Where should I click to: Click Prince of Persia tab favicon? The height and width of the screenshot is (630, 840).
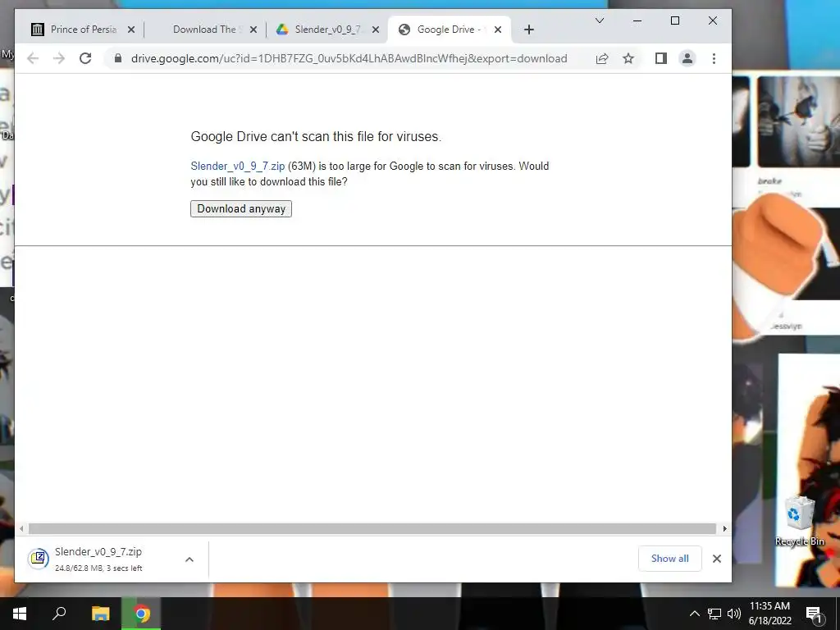pos(38,30)
